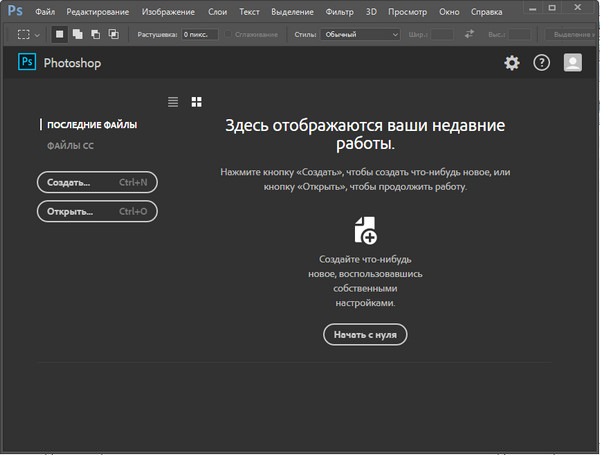This screenshot has height=455, width=600.
Task: Pick the Subtract from selection mode icon
Action: 95,34
